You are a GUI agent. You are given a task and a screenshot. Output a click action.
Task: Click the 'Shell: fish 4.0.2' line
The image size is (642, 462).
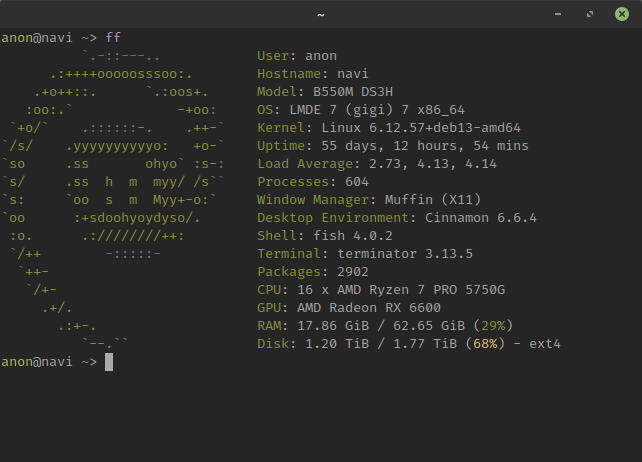[x=325, y=236]
